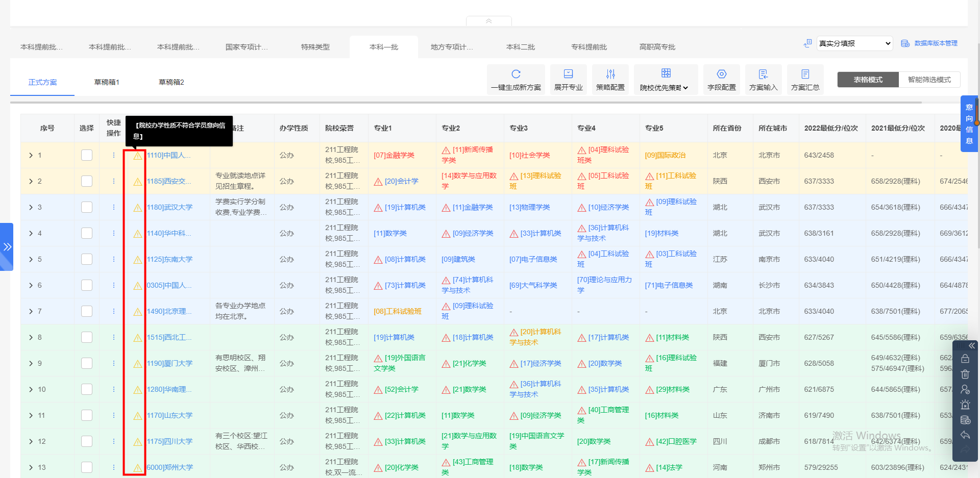Image resolution: width=980 pixels, height=478 pixels.
Task: Switch to 智能筛选模式 mode
Action: (x=929, y=80)
